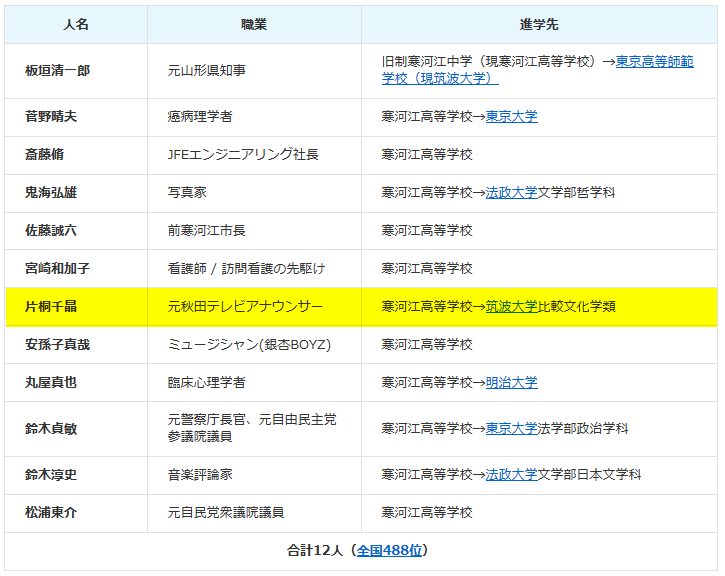Select 寒河江高等学校 in 松浦東介 row
This screenshot has width=725, height=576.
tap(427, 512)
